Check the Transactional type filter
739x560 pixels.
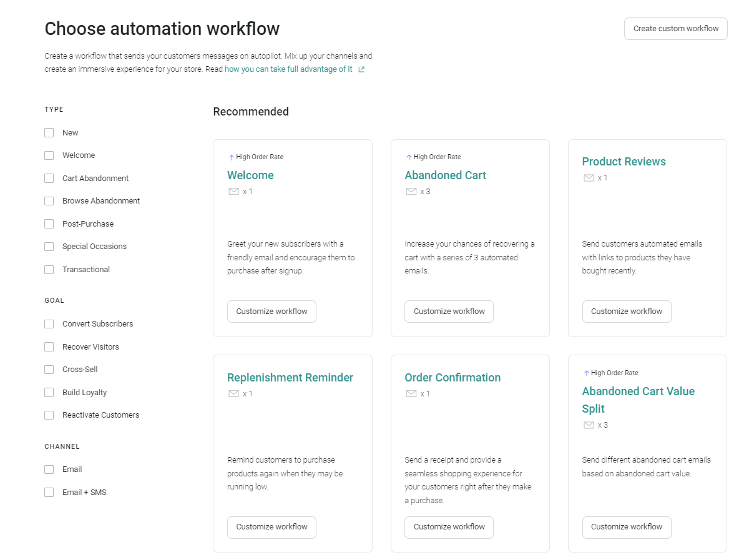(x=49, y=270)
